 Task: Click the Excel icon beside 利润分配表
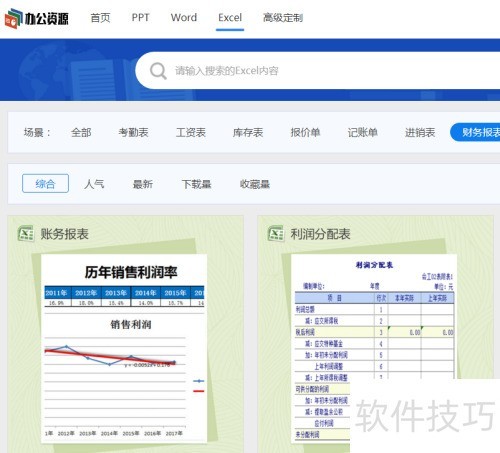point(276,234)
